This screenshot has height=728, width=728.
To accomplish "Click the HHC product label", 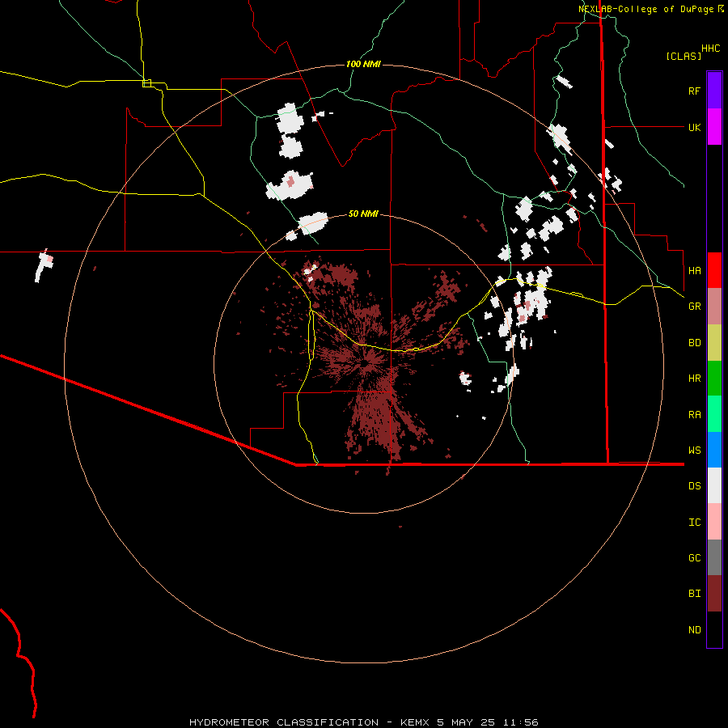I will pos(710,49).
